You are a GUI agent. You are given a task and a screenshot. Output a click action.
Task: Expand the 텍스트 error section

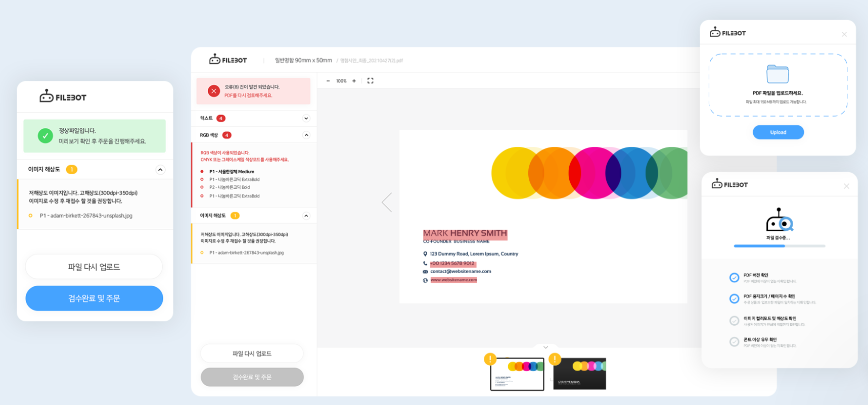click(x=306, y=118)
